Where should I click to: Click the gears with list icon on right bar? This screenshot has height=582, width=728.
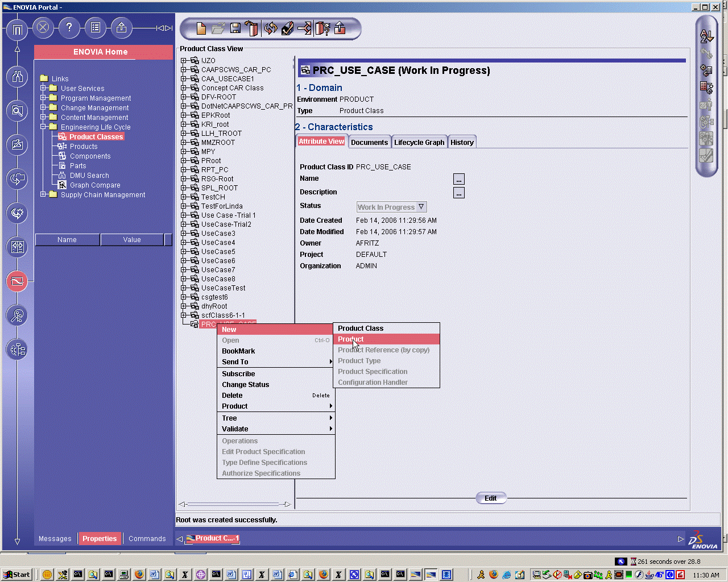[x=706, y=70]
